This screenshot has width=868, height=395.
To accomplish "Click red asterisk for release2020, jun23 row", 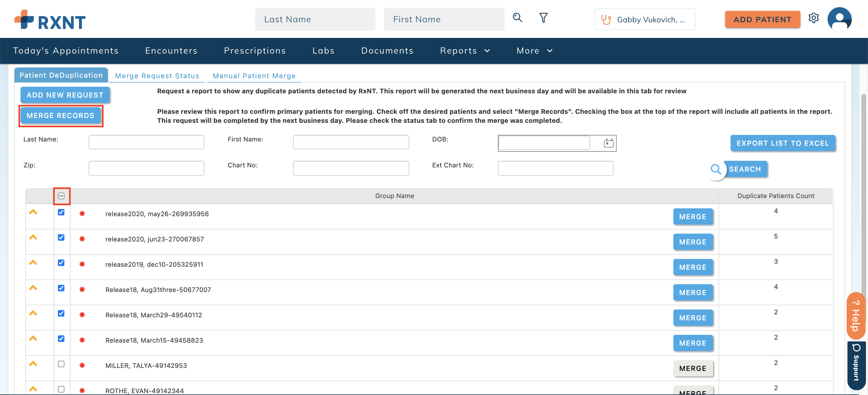I will 82,239.
